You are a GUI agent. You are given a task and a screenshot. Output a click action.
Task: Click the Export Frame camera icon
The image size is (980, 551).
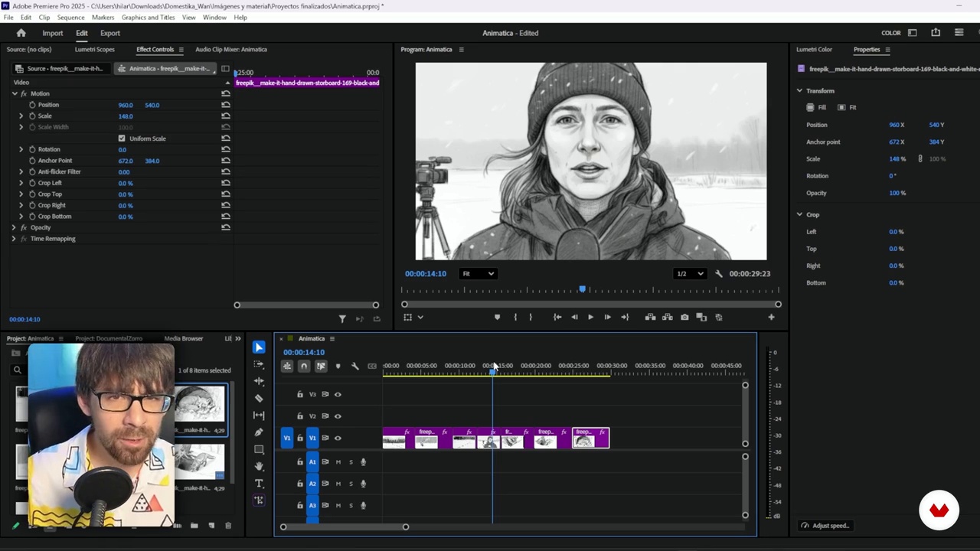(x=684, y=317)
